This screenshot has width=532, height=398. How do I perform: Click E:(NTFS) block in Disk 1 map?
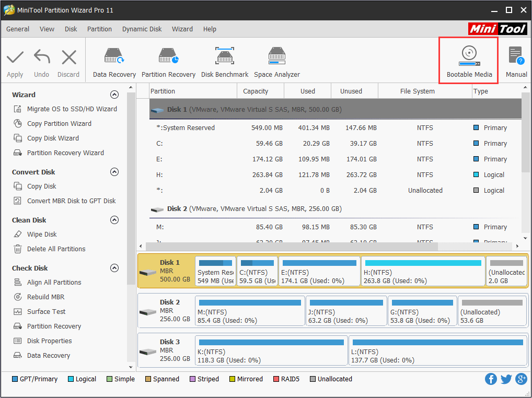pos(319,271)
